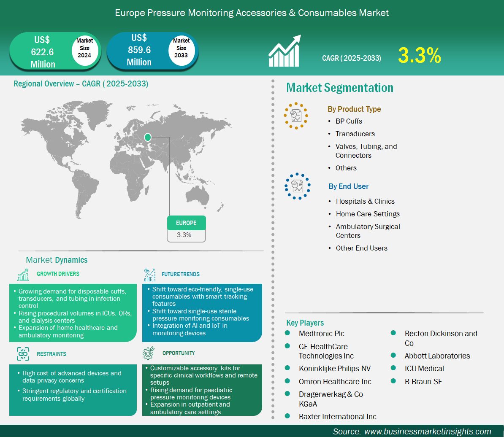Open the businessmarketinsights.com source link

(x=427, y=431)
